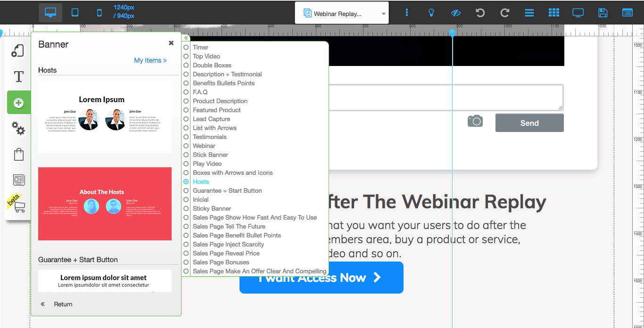Open the beta shopping cart tool
The image size is (644, 328).
click(x=19, y=206)
